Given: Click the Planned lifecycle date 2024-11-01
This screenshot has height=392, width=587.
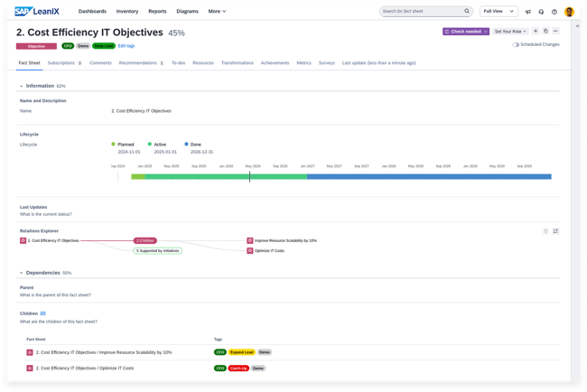Looking at the screenshot, I should click(x=129, y=152).
